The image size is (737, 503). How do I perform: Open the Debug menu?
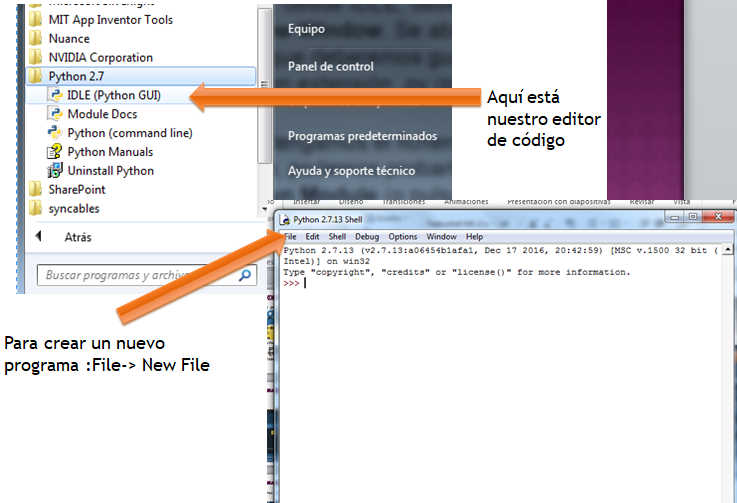[367, 236]
